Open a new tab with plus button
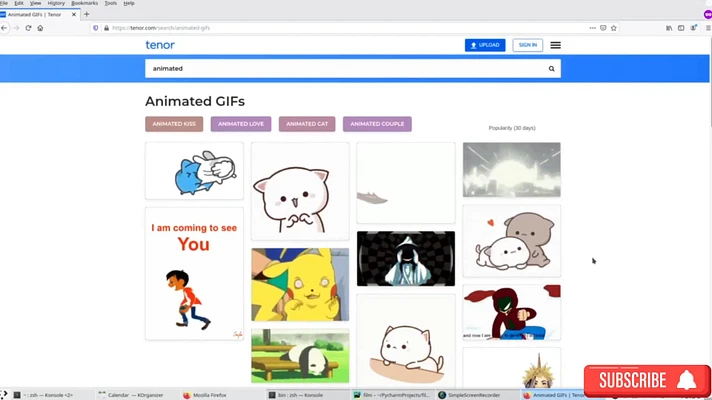 (x=87, y=15)
